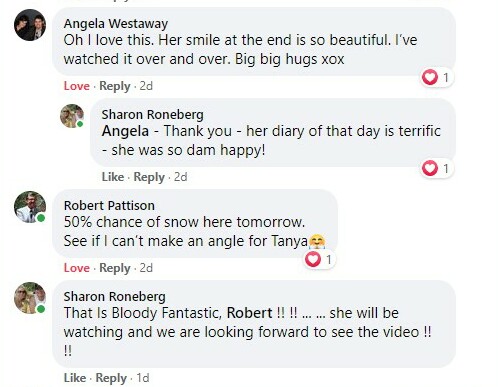Open Robert Pattison's profile avatar
The height and width of the screenshot is (387, 498).
tap(30, 207)
